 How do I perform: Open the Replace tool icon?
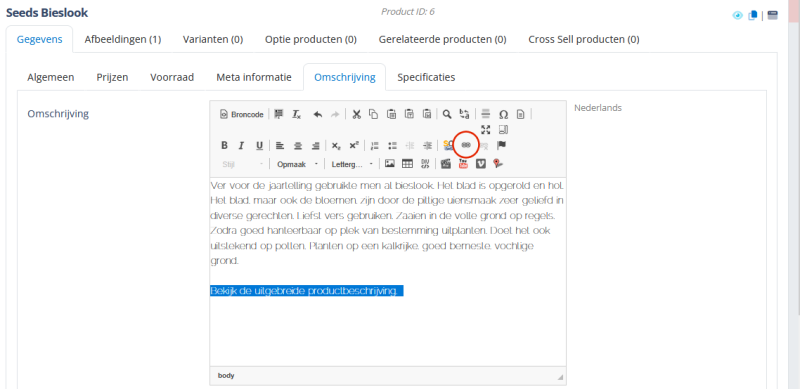(x=464, y=114)
